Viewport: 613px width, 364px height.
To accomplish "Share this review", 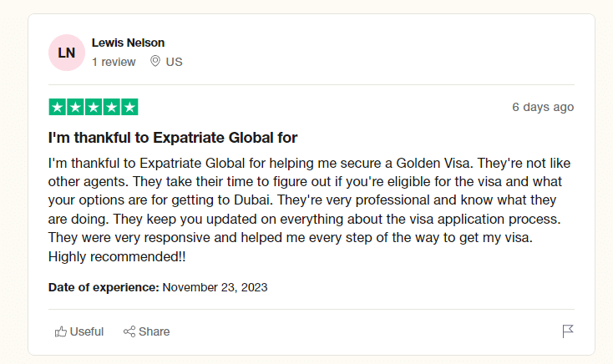I will (x=147, y=331).
